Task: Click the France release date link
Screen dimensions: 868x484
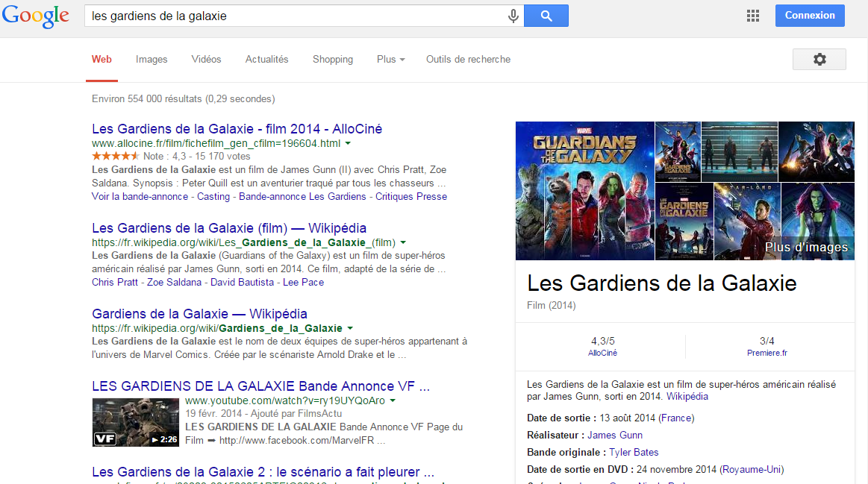Action: click(x=676, y=418)
